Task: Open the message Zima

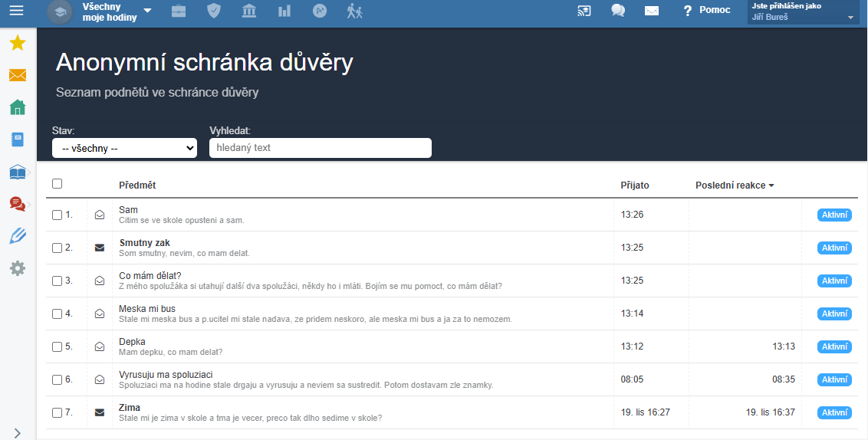Action: (x=130, y=407)
